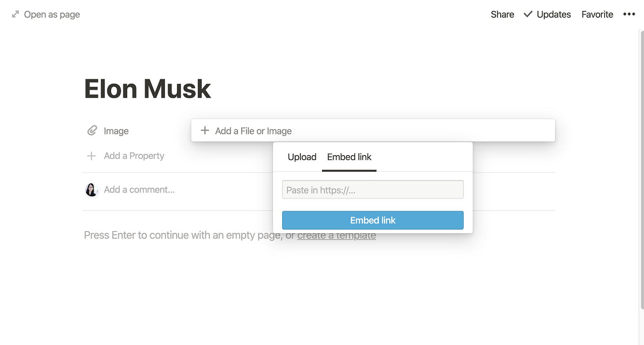The width and height of the screenshot is (644, 345).
Task: Click the paperclip icon next to Image
Action: coord(92,131)
